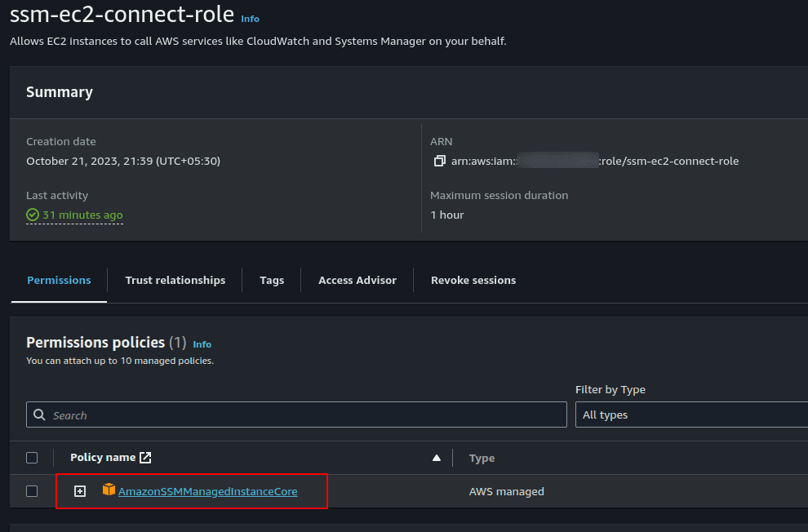
Task: Check the select-all checkbox in the table header
Action: [x=32, y=457]
